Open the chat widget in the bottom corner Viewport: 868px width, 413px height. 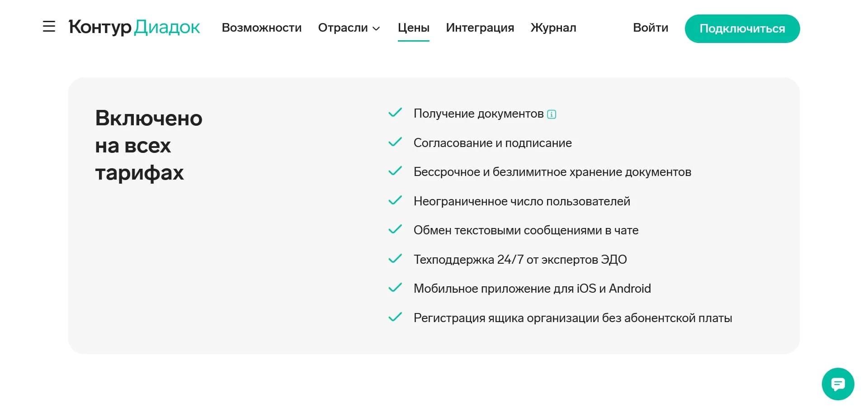click(838, 384)
